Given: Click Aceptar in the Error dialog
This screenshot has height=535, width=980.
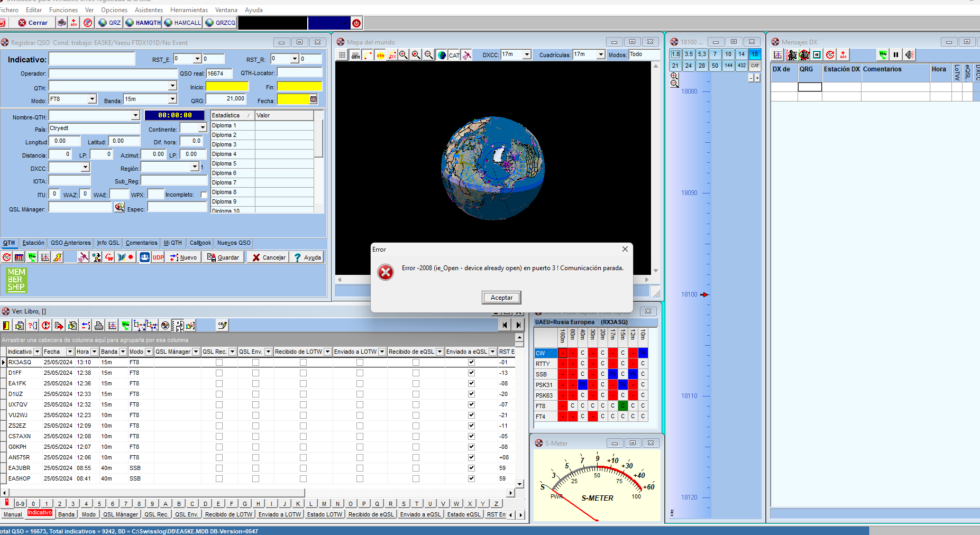Looking at the screenshot, I should pos(501,298).
